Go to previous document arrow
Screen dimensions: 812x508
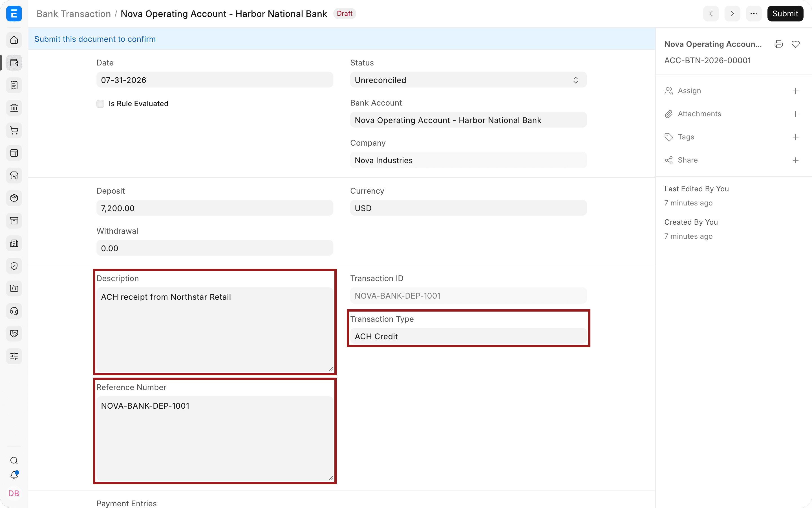click(x=711, y=14)
